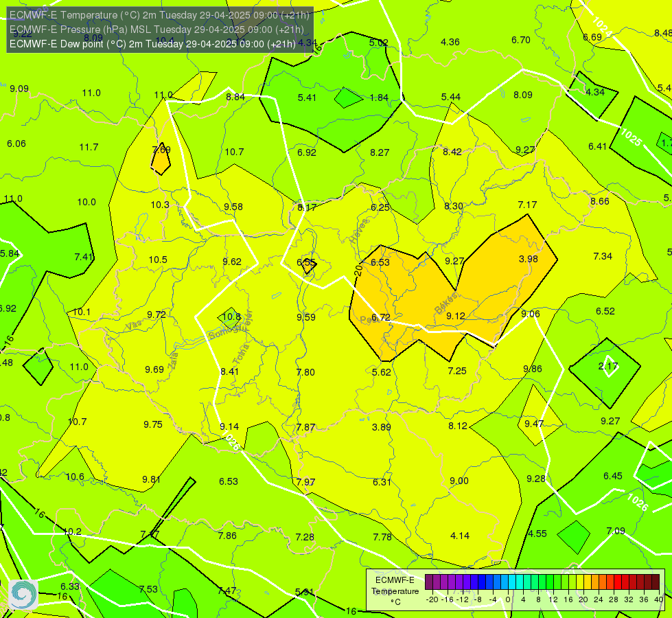The width and height of the screenshot is (672, 618).
Task: Click the 20 degree isotherm contour label
Action: click(x=358, y=270)
